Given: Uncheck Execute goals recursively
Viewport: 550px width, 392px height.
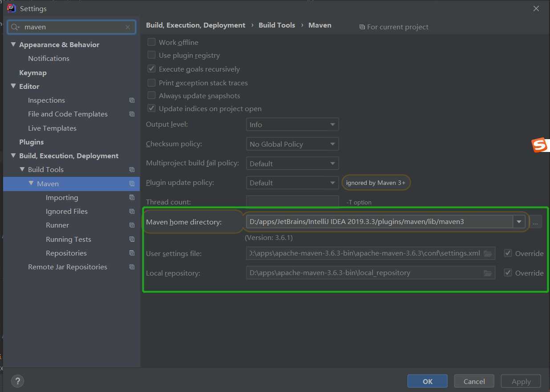Looking at the screenshot, I should (151, 69).
